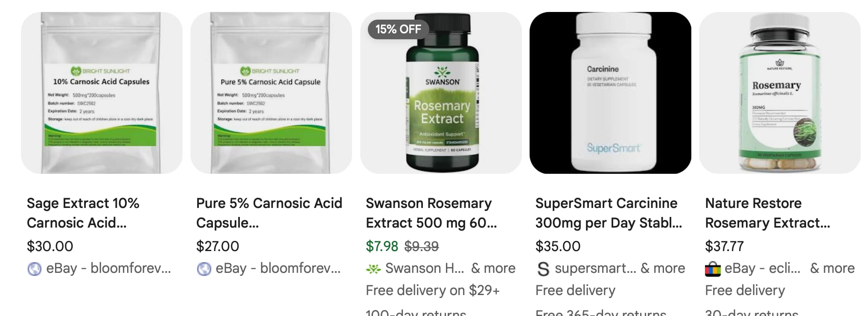The height and width of the screenshot is (316, 868).
Task: Open the Pure 5% Carnosic Acid Capsule title
Action: (x=269, y=213)
